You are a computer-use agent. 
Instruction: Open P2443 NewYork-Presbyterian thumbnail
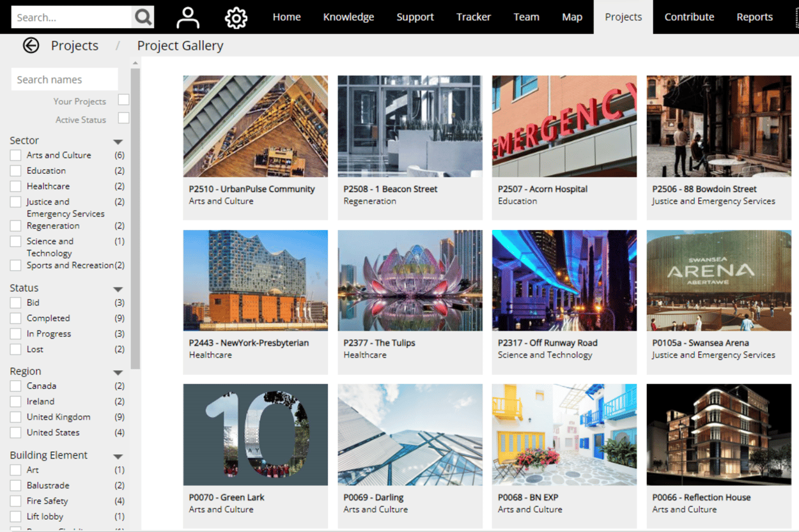click(x=255, y=280)
